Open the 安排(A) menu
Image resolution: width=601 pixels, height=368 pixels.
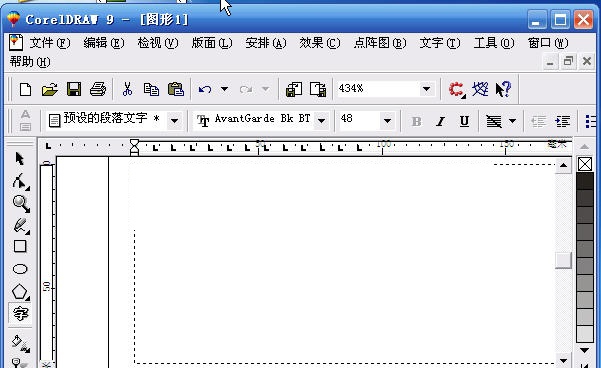click(266, 43)
